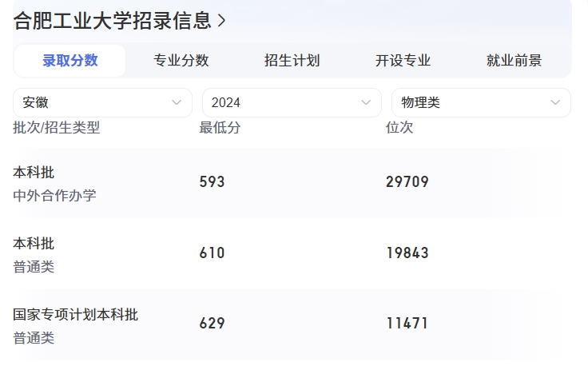The width and height of the screenshot is (588, 366).
Task: Select 本科批 text in 中外合作办学 row
Action: 34,173
